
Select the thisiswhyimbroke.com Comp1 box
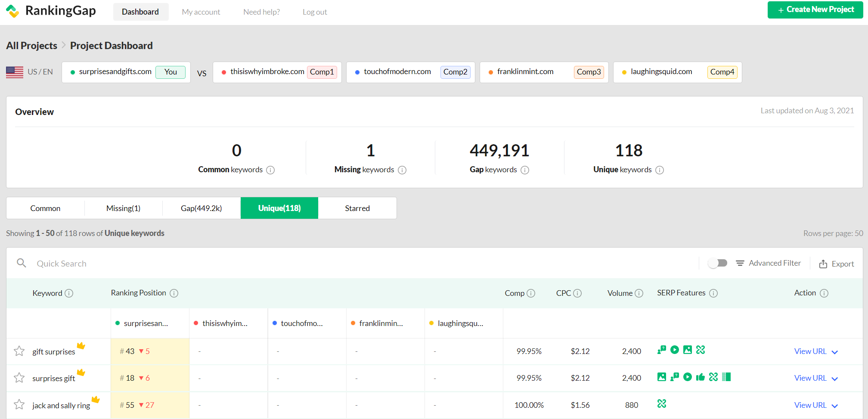tap(277, 72)
